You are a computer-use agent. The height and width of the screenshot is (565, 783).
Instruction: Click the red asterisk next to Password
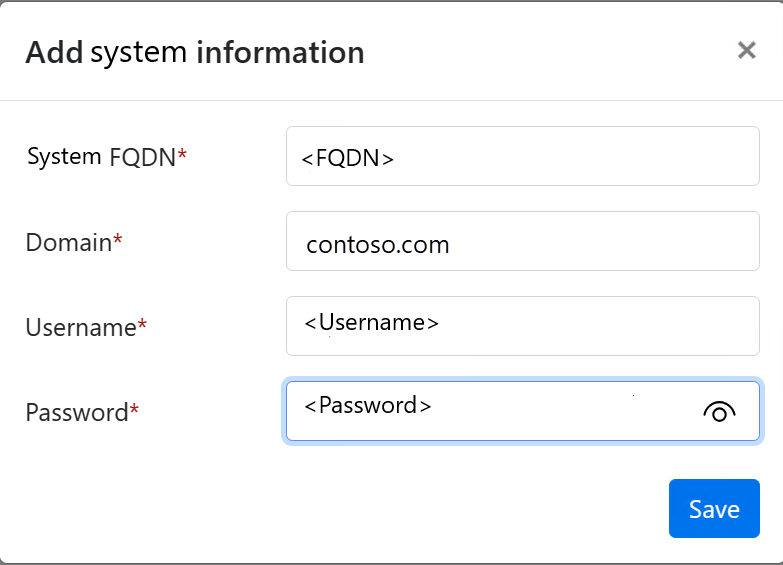coord(135,410)
